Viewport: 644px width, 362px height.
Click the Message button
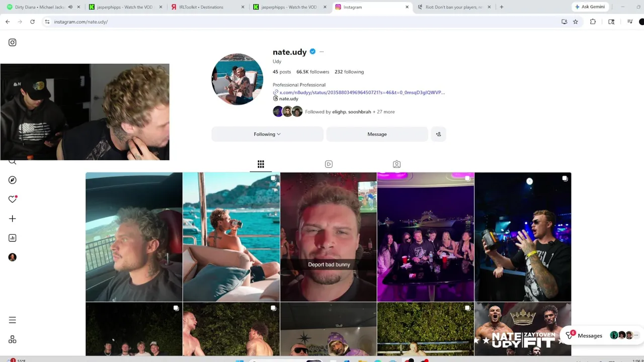click(x=377, y=134)
